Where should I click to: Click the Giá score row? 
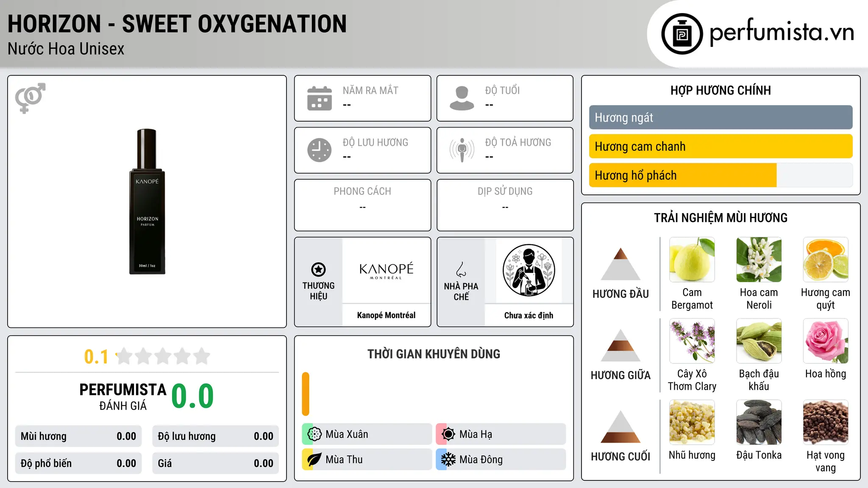point(215,463)
